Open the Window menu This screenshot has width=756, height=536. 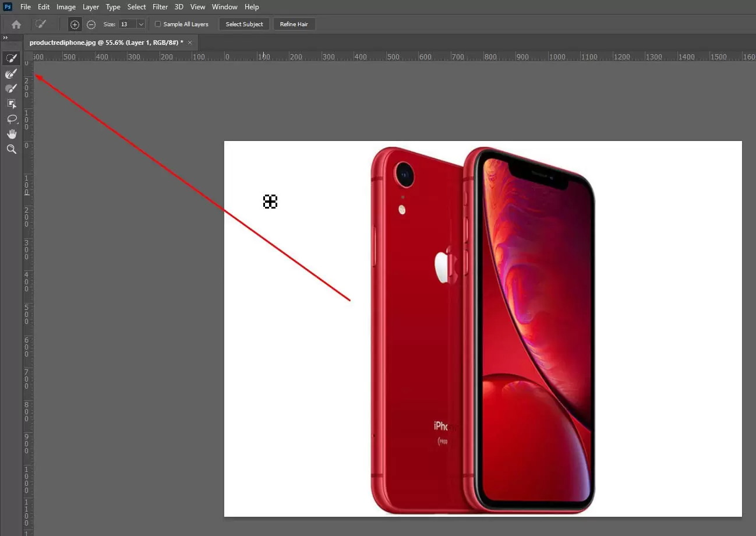pyautogui.click(x=225, y=7)
